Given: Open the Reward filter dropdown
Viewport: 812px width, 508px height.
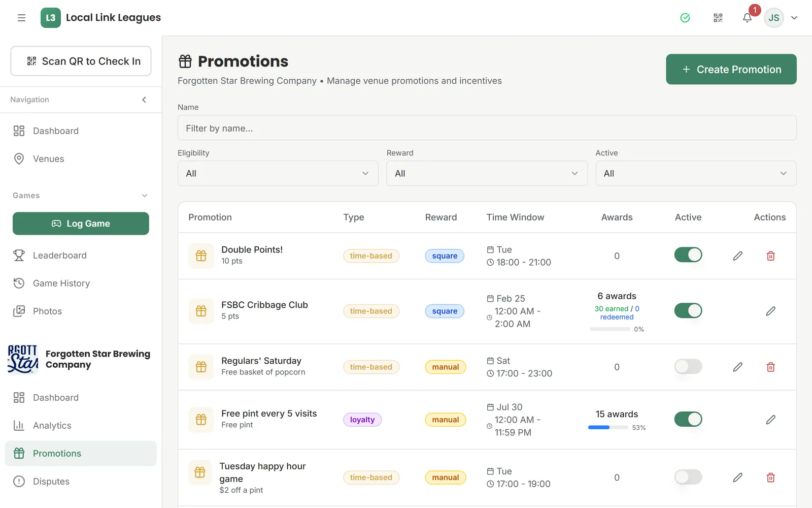Looking at the screenshot, I should pos(487,173).
